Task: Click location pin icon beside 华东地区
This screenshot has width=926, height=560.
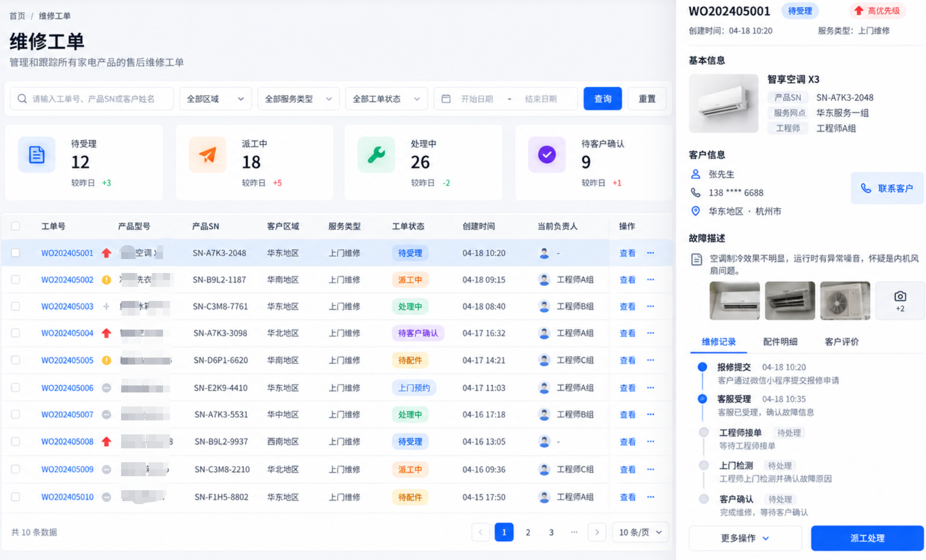Action: pos(695,211)
